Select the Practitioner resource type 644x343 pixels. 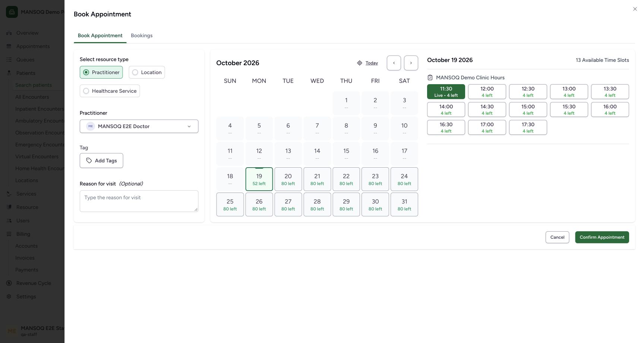tap(101, 72)
